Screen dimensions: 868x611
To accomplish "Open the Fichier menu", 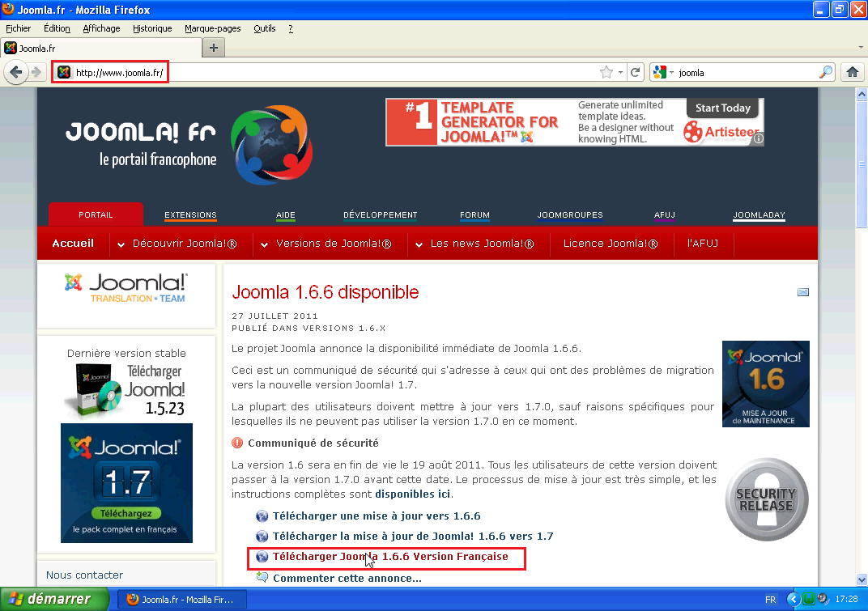I will coord(19,28).
